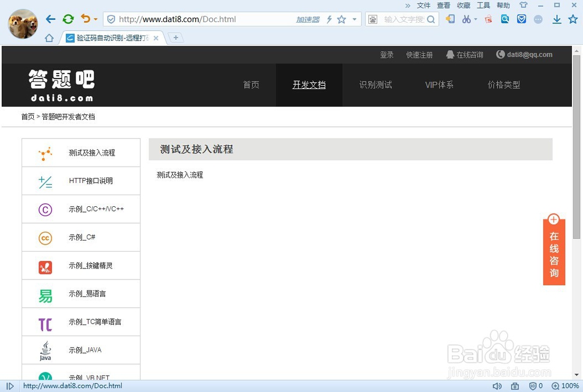Image resolution: width=583 pixels, height=392 pixels.
Task: Open the 开发文档 navigation item
Action: pyautogui.click(x=309, y=84)
